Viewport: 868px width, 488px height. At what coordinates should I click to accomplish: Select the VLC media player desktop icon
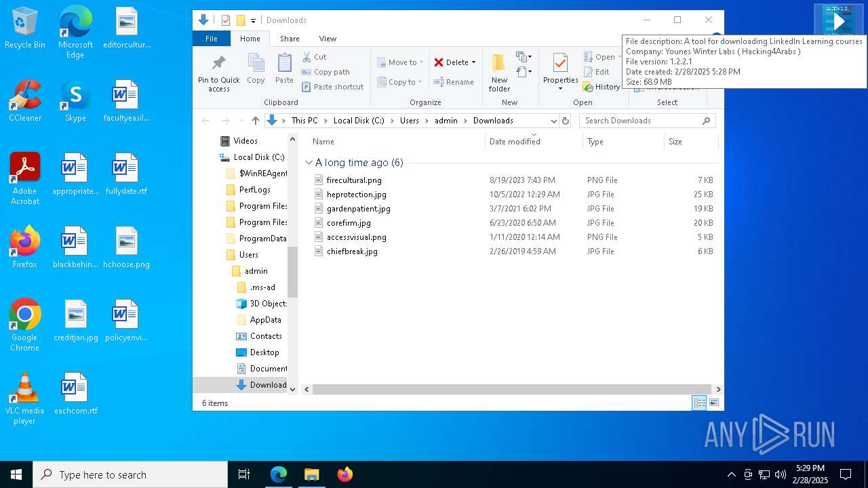[25, 399]
